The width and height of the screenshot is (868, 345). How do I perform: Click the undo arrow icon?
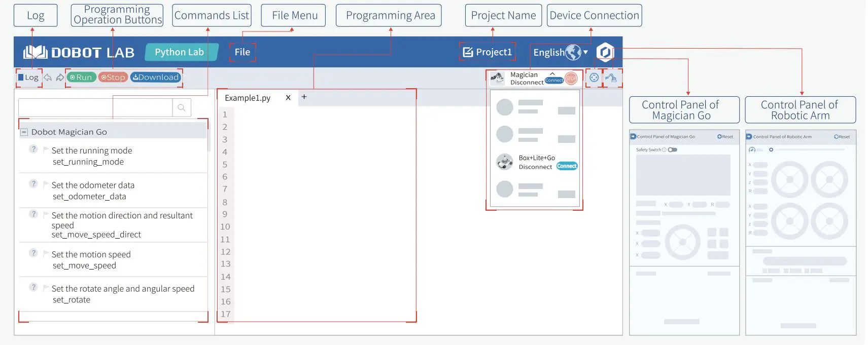tap(48, 78)
